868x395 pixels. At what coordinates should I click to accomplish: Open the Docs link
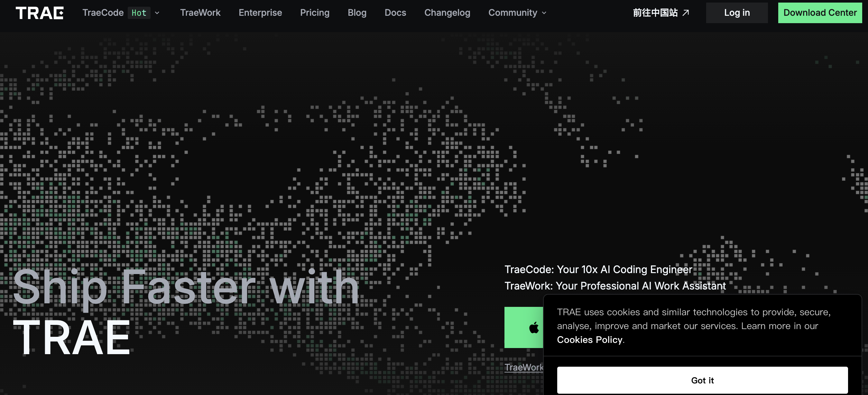coord(395,13)
